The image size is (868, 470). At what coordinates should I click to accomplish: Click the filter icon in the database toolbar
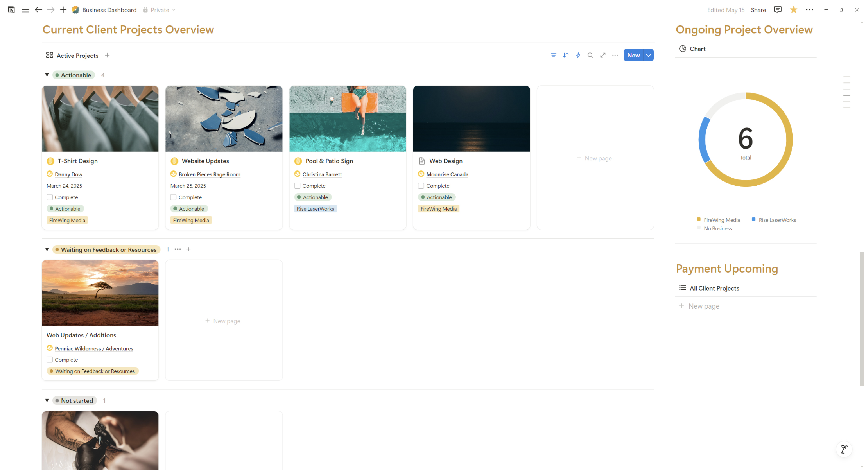(x=553, y=55)
